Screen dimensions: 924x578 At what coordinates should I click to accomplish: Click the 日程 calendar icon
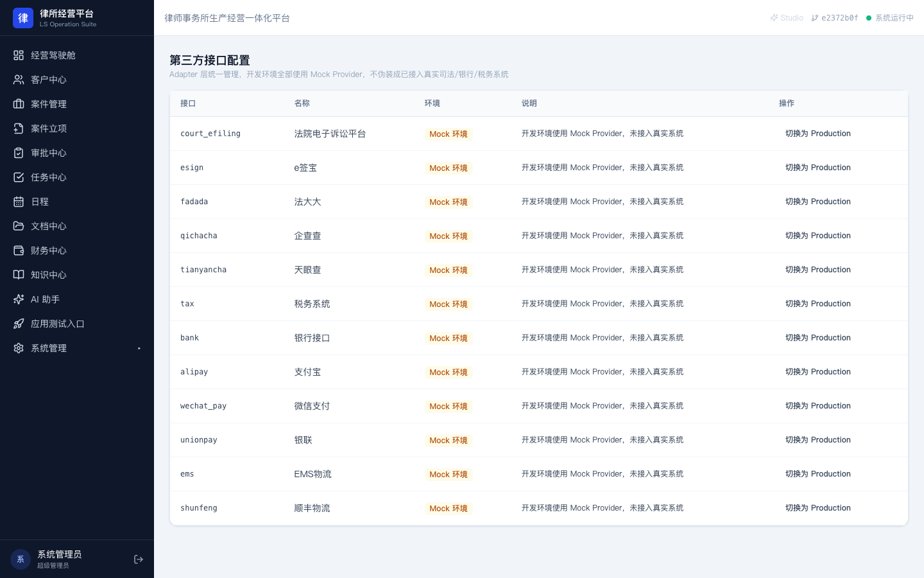[19, 202]
